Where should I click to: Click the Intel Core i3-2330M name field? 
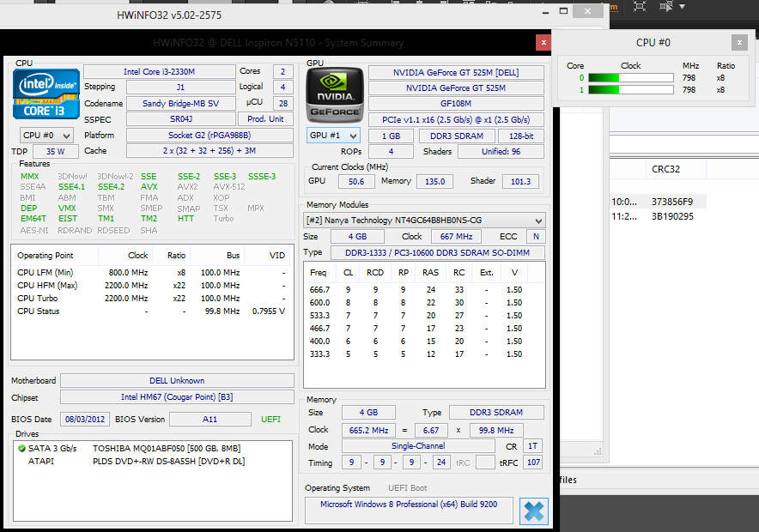pos(159,71)
